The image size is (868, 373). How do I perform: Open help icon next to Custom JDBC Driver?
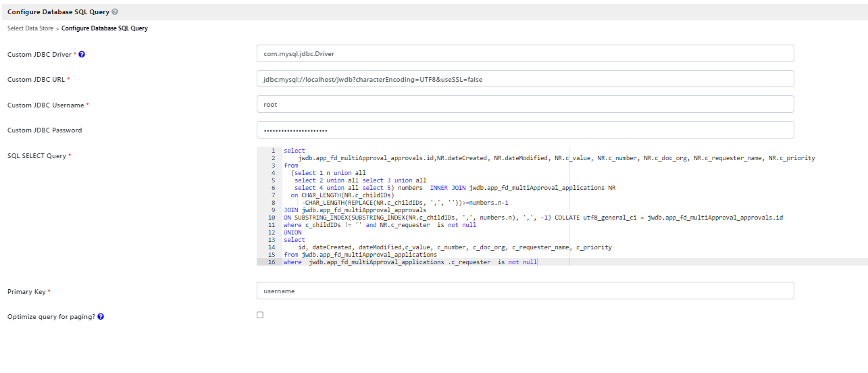coord(82,54)
